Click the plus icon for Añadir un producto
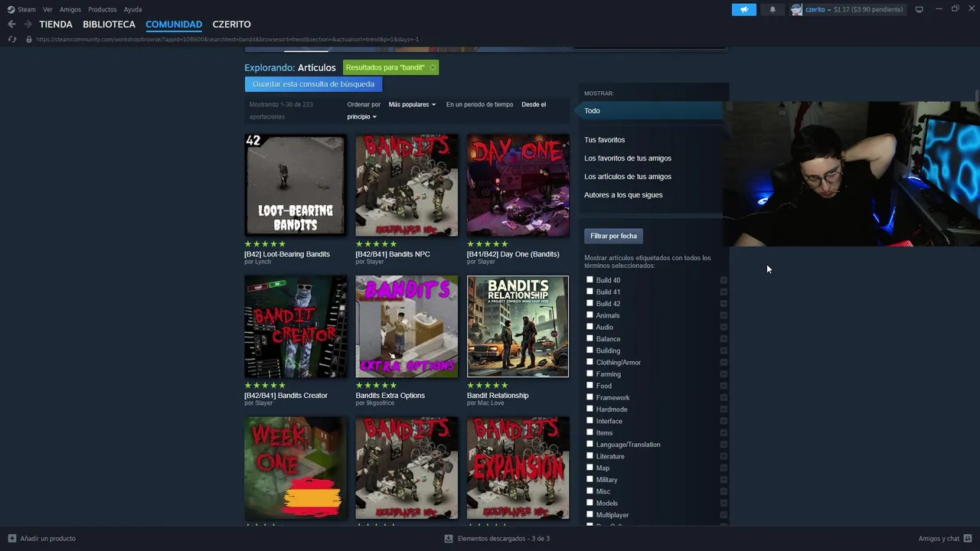This screenshot has width=980, height=551. [x=11, y=539]
